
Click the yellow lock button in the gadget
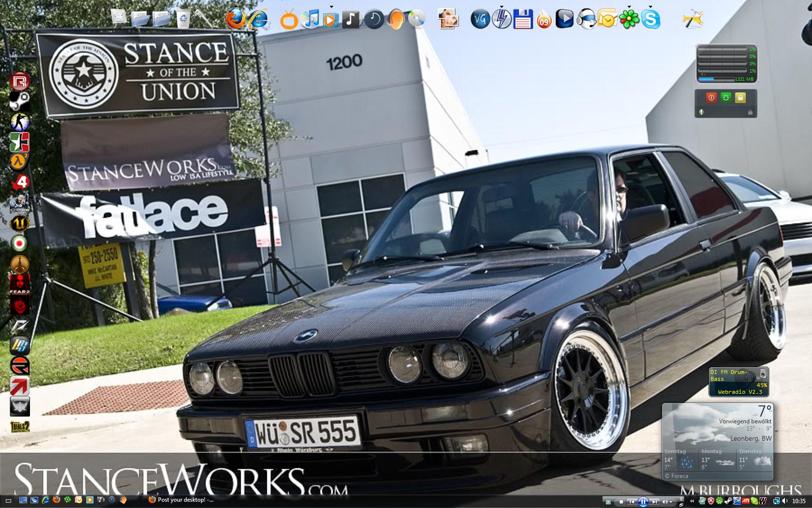pos(740,98)
